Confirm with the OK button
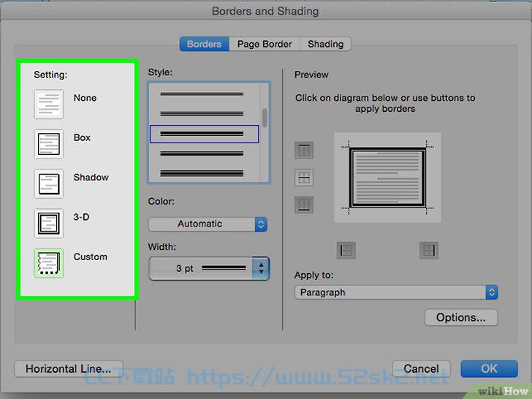 [489, 369]
